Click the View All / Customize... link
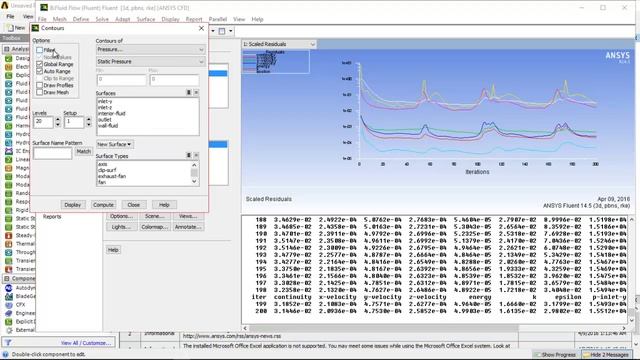640x360 pixels. pyautogui.click(x=86, y=343)
